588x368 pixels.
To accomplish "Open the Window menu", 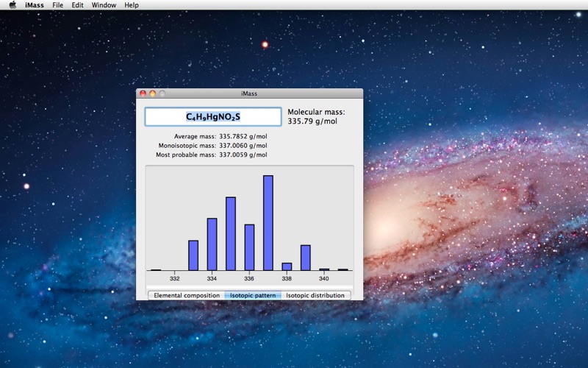I will 103,5.
